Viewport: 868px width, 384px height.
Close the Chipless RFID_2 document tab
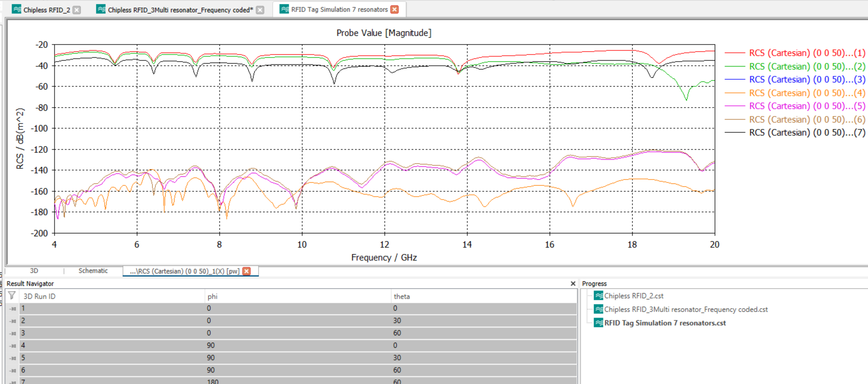point(77,10)
